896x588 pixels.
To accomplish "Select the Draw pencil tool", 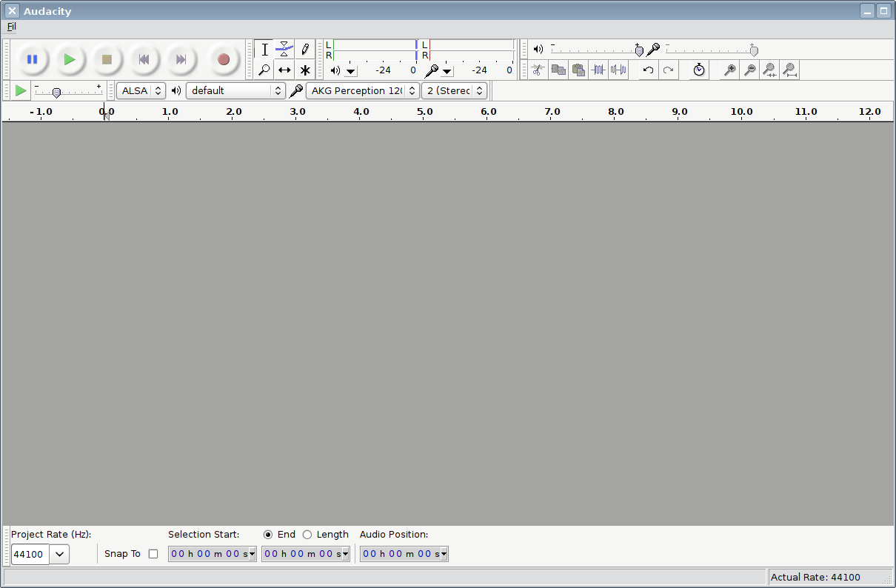I will coord(304,50).
